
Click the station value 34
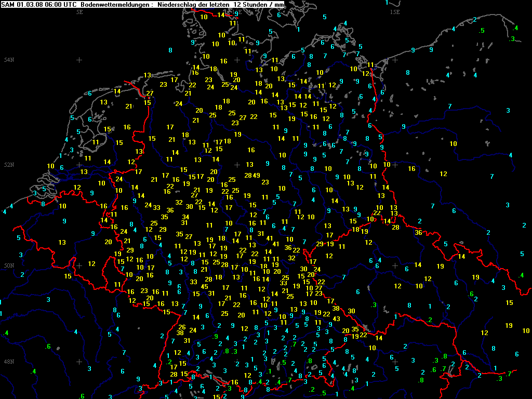point(185,217)
